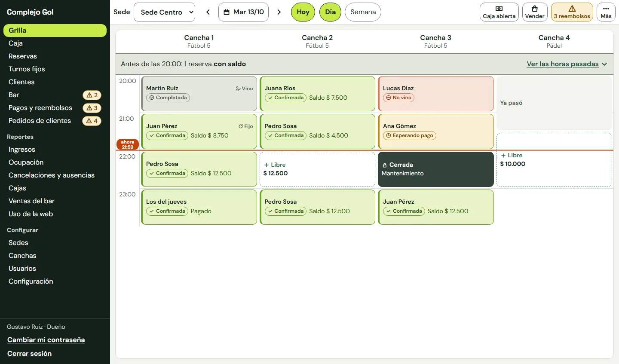This screenshot has width=619, height=364.
Task: Click the Cambiar mi contraseña link
Action: coord(46,340)
